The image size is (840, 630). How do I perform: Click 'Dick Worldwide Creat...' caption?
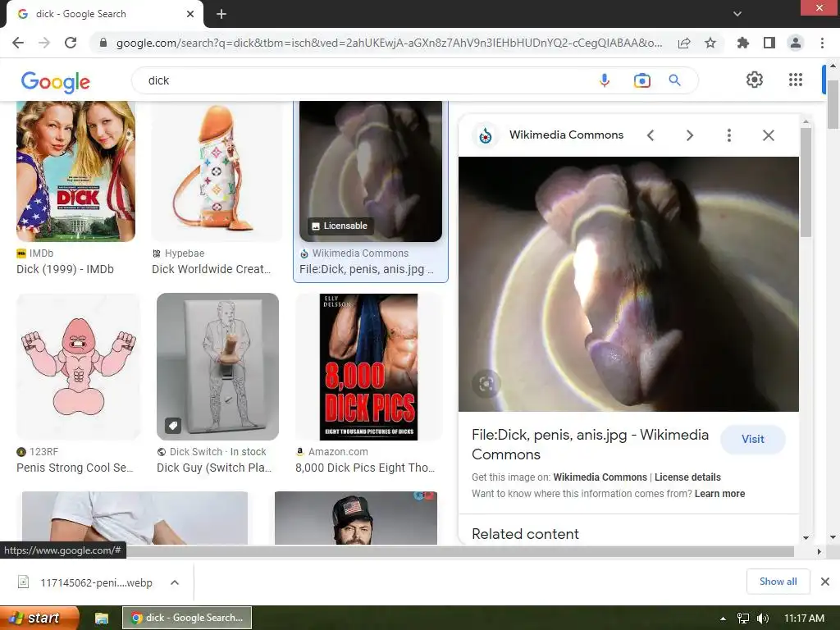(211, 269)
